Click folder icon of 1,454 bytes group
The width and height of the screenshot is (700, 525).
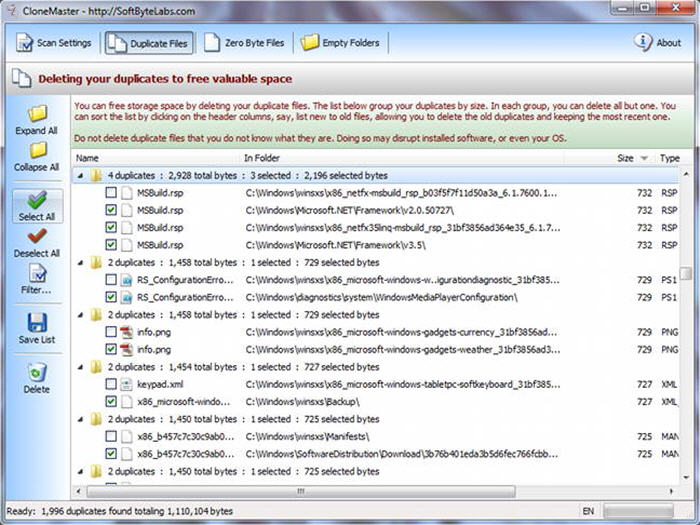(96, 367)
